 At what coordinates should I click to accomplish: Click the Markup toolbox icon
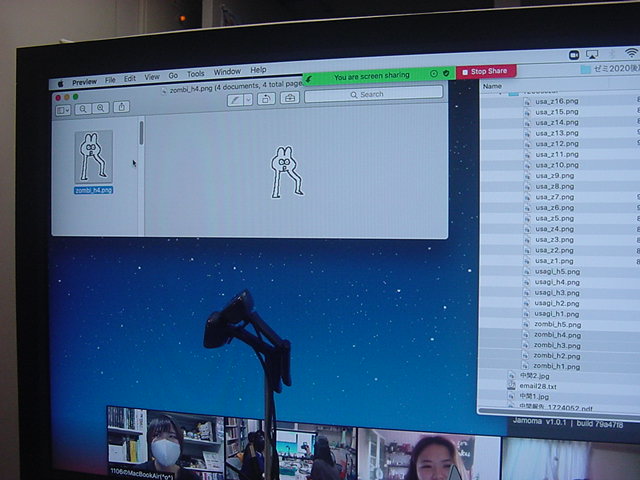(x=290, y=98)
